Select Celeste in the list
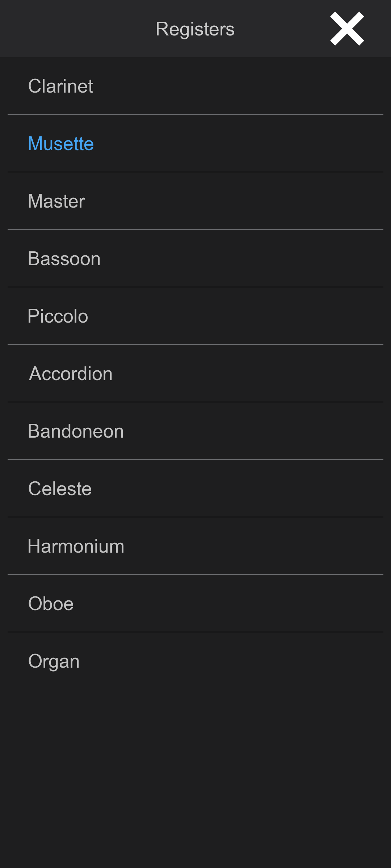The image size is (391, 868). (x=60, y=489)
